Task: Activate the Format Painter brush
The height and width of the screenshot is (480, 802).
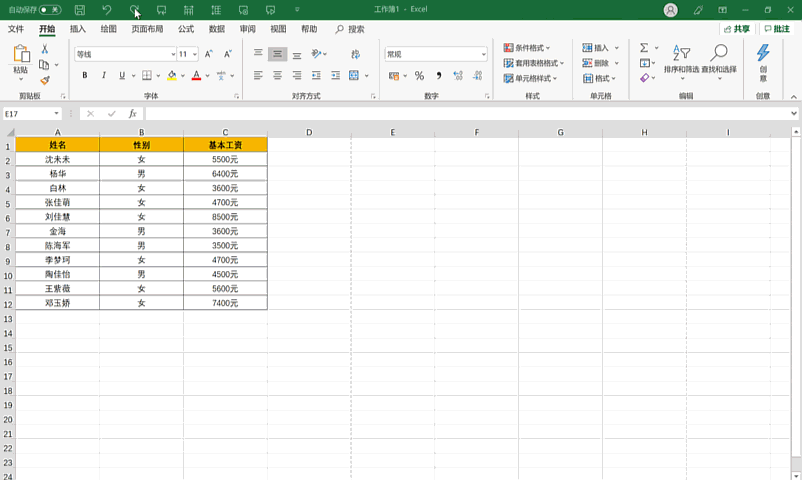Action: coord(44,80)
